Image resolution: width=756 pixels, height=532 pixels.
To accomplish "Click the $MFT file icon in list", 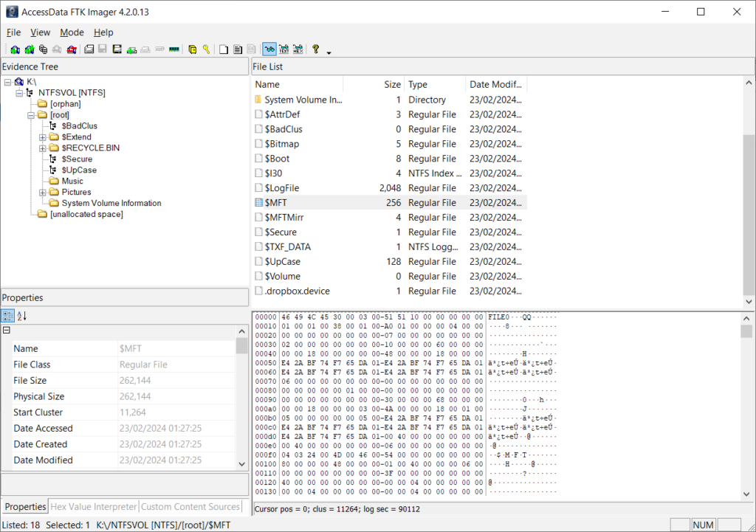I will [259, 203].
